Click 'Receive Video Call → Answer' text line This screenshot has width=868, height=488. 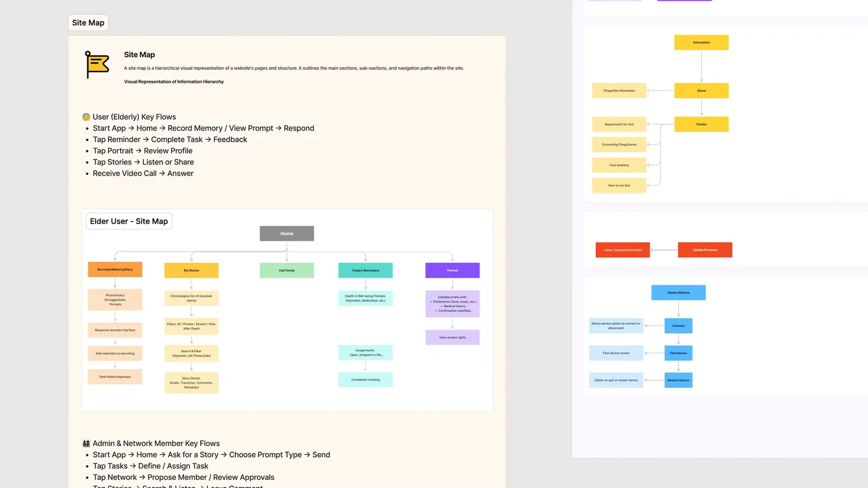(x=143, y=174)
